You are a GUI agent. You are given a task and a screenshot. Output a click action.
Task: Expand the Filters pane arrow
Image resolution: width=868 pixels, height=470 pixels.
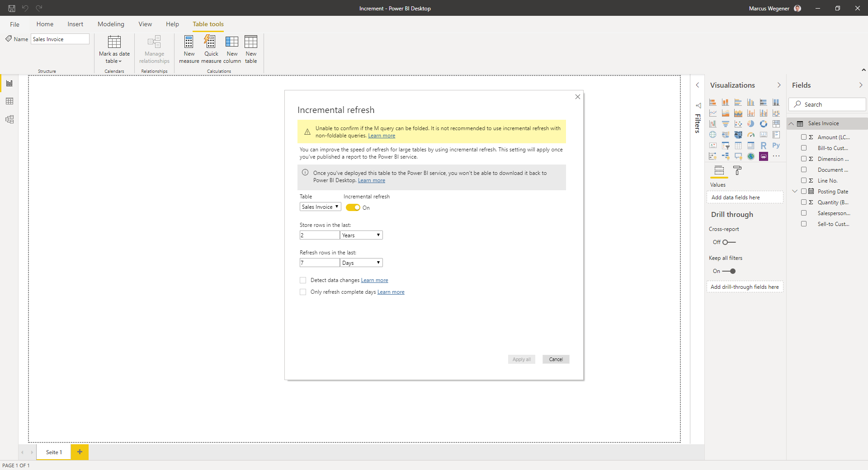pos(698,85)
